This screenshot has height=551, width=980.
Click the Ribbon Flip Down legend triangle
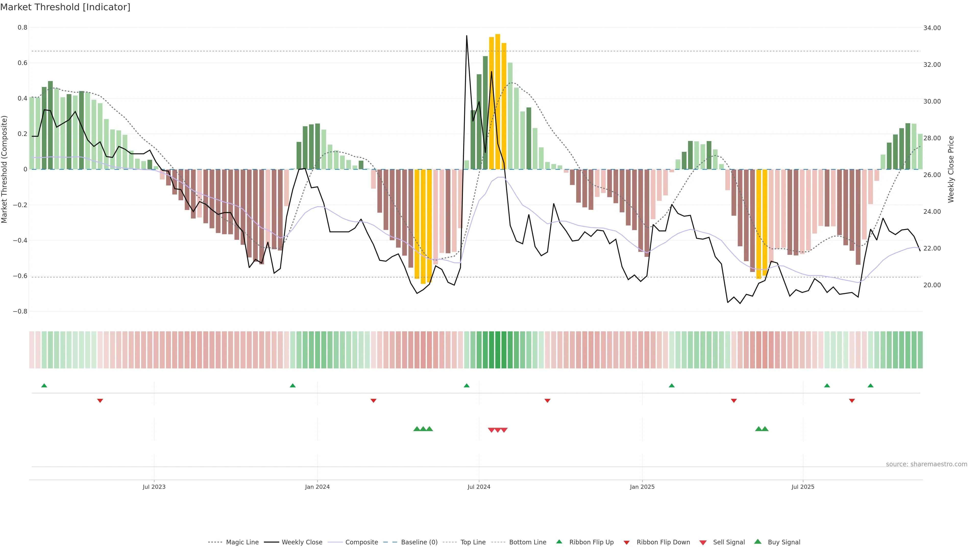click(x=626, y=543)
